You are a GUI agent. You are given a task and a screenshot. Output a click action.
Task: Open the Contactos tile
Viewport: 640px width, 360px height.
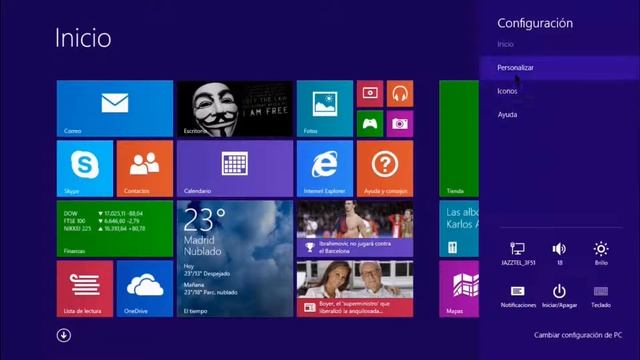tap(145, 169)
